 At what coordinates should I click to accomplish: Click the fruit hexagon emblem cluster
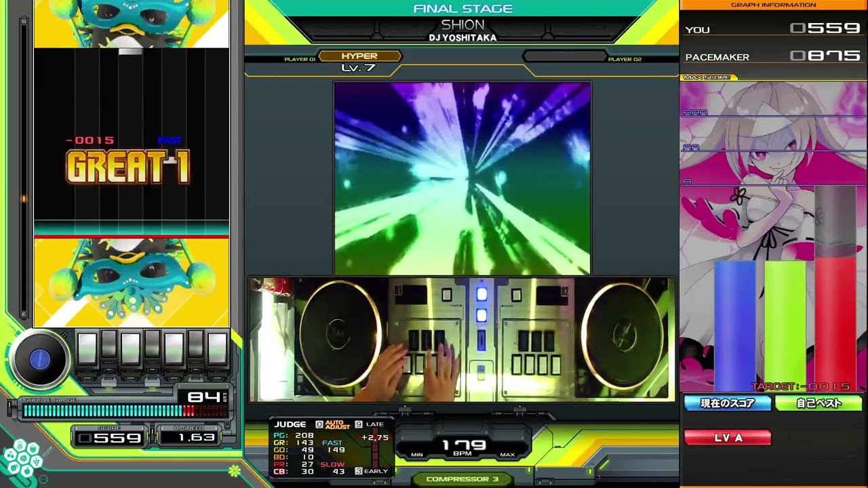pyautogui.click(x=23, y=459)
